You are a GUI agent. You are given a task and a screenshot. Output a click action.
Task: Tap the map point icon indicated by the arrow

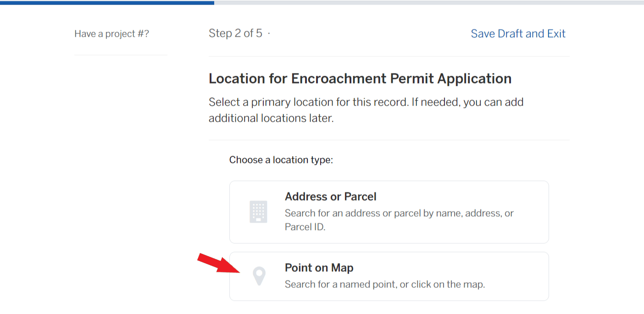260,276
